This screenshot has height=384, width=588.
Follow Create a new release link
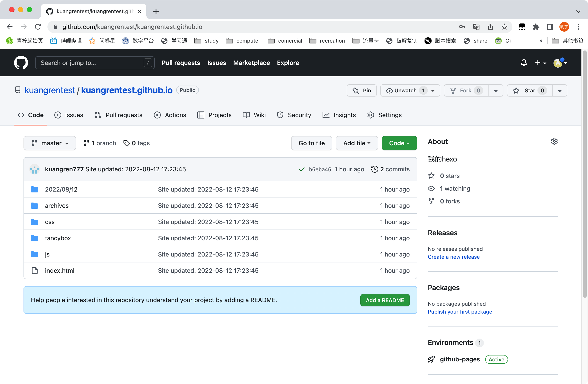coord(454,257)
